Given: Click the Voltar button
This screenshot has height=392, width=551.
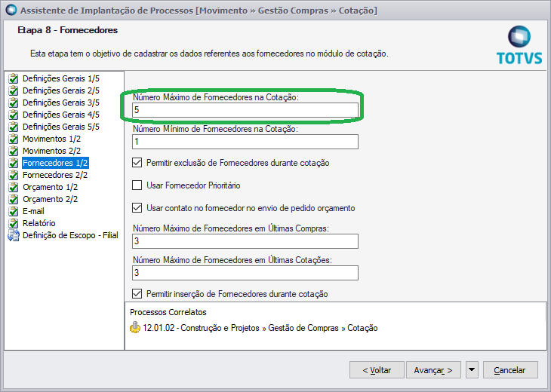Looking at the screenshot, I should click(x=377, y=370).
